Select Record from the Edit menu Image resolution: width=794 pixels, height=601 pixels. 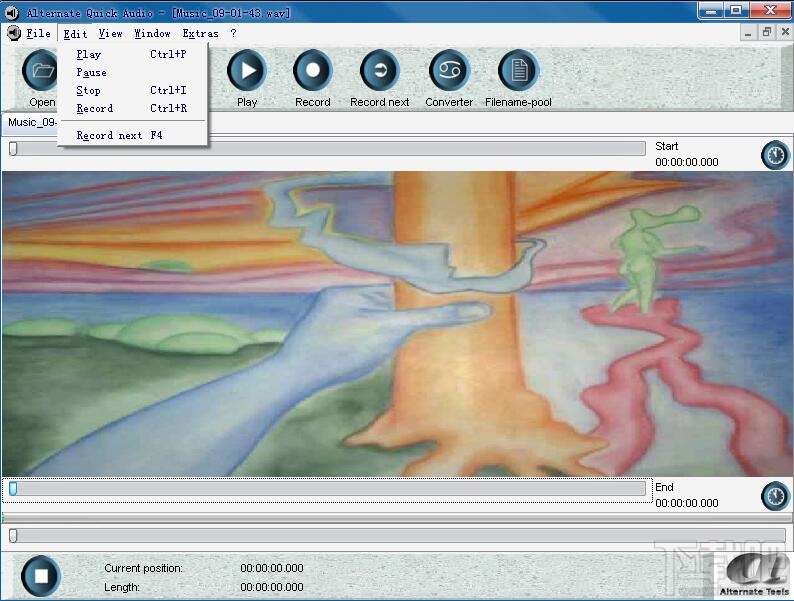click(95, 109)
